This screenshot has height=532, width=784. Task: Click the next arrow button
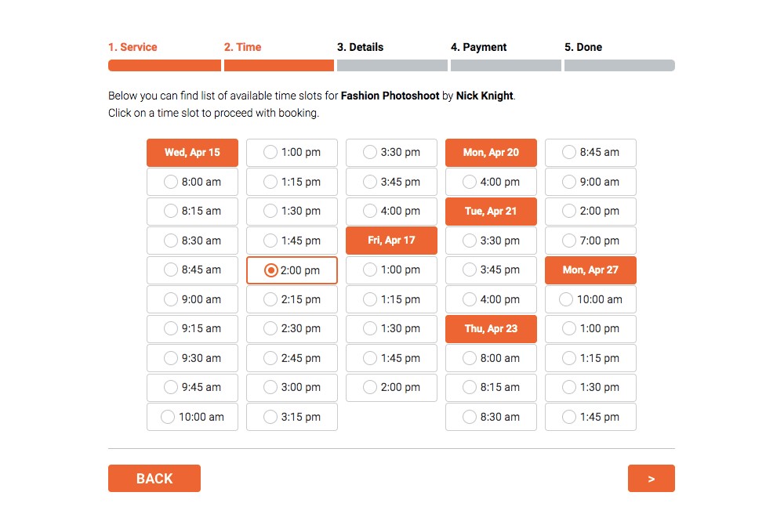pos(651,479)
